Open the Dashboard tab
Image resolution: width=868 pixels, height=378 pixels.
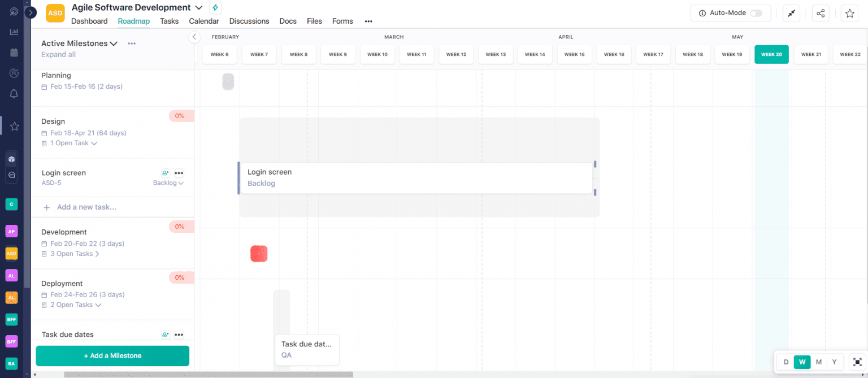click(x=89, y=21)
